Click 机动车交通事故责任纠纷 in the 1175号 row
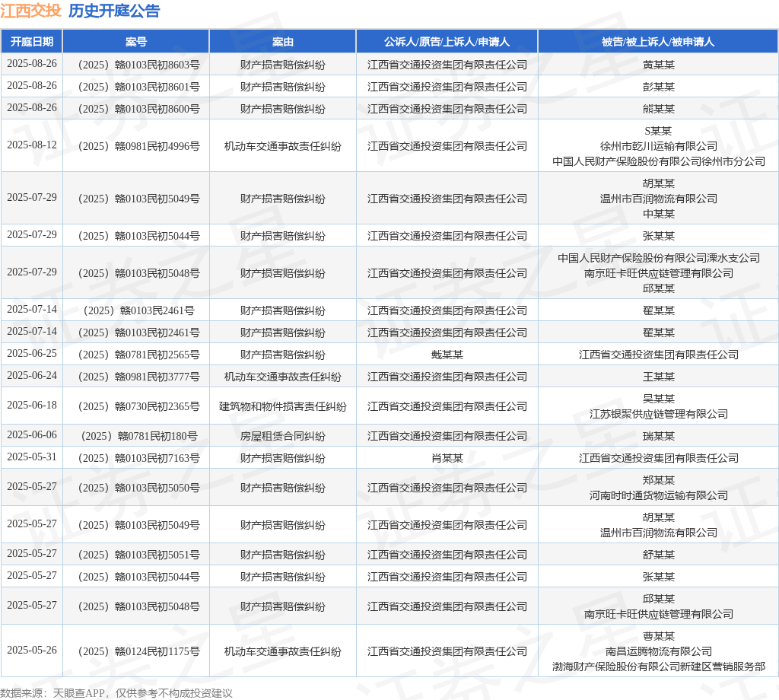 283,651
